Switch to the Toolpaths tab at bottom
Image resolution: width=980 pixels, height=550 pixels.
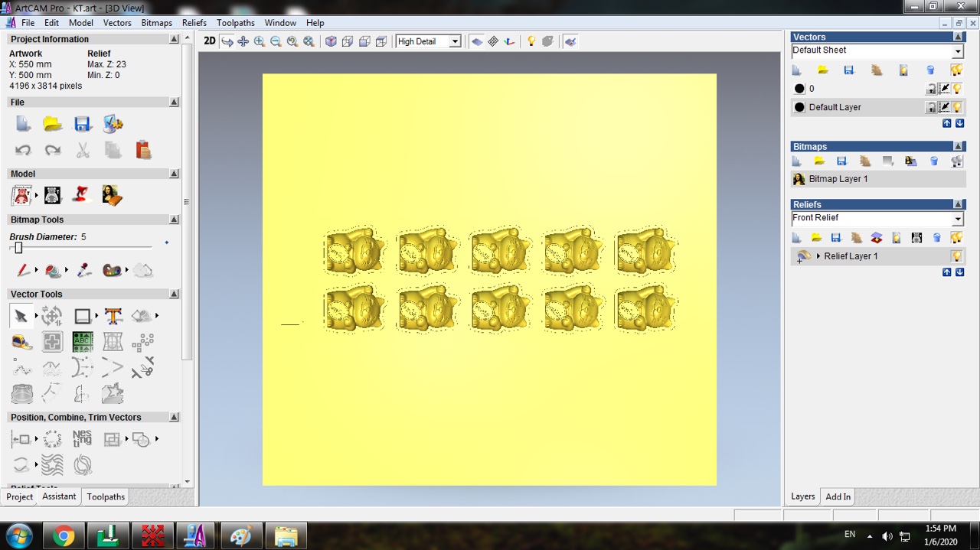(106, 496)
